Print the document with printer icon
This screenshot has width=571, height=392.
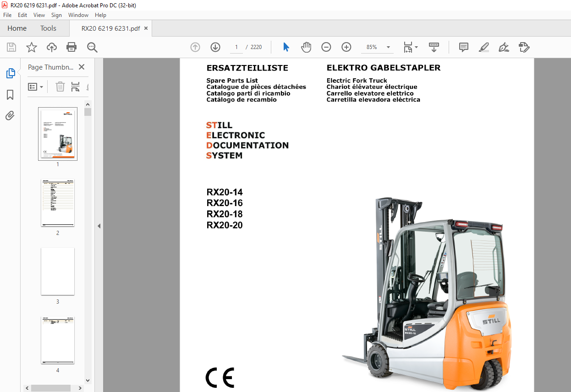71,47
